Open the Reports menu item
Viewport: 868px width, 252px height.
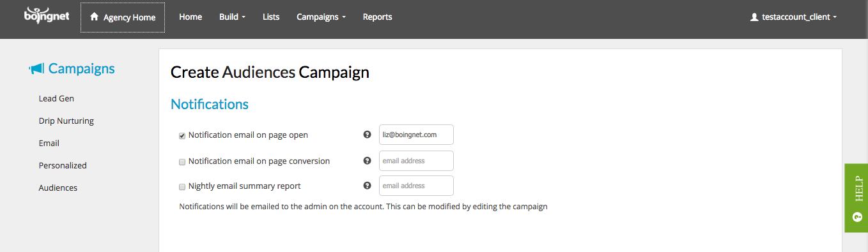pos(377,17)
